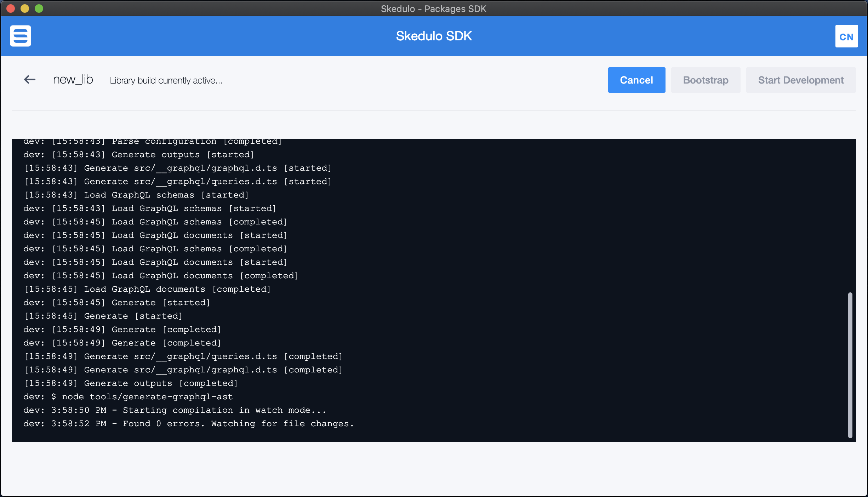Cancel the active library build

(x=636, y=80)
